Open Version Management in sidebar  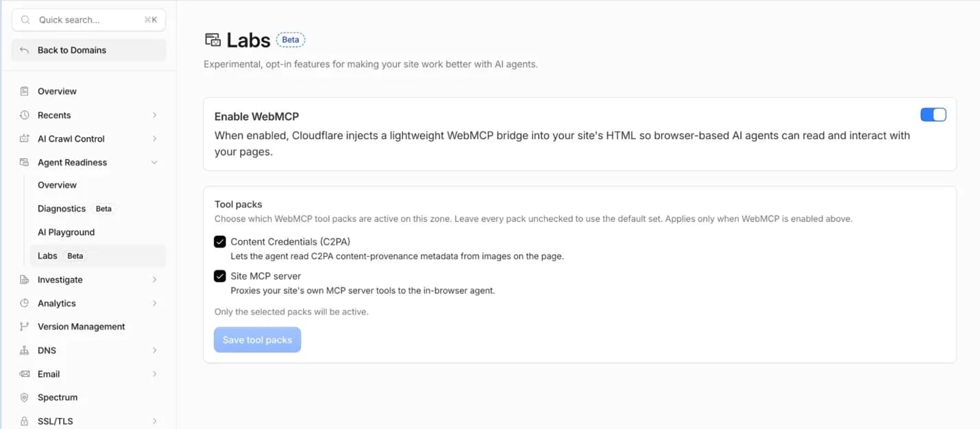click(89, 327)
